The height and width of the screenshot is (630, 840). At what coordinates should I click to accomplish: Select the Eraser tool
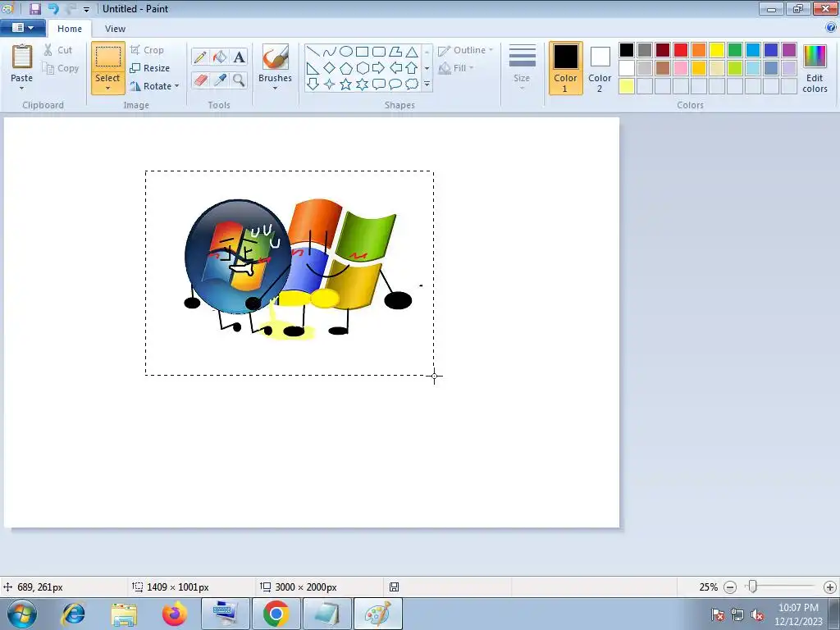[x=200, y=80]
